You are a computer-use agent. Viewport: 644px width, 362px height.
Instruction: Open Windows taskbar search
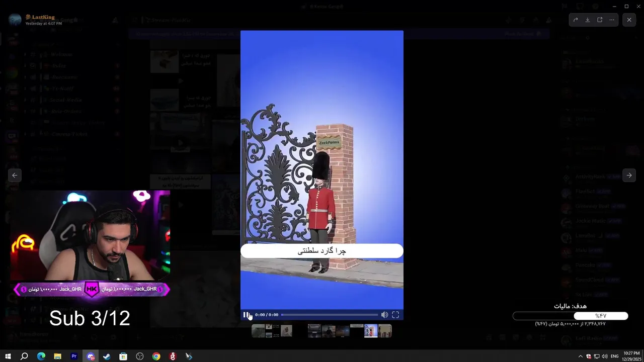pyautogui.click(x=24, y=356)
